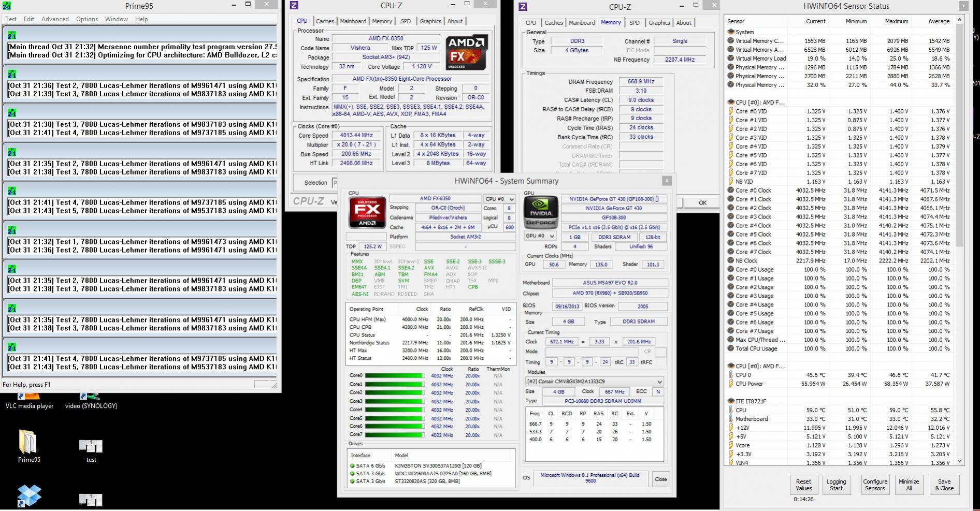
Task: Click the Northbridge Status row in the Operating Point table
Action: click(x=431, y=343)
